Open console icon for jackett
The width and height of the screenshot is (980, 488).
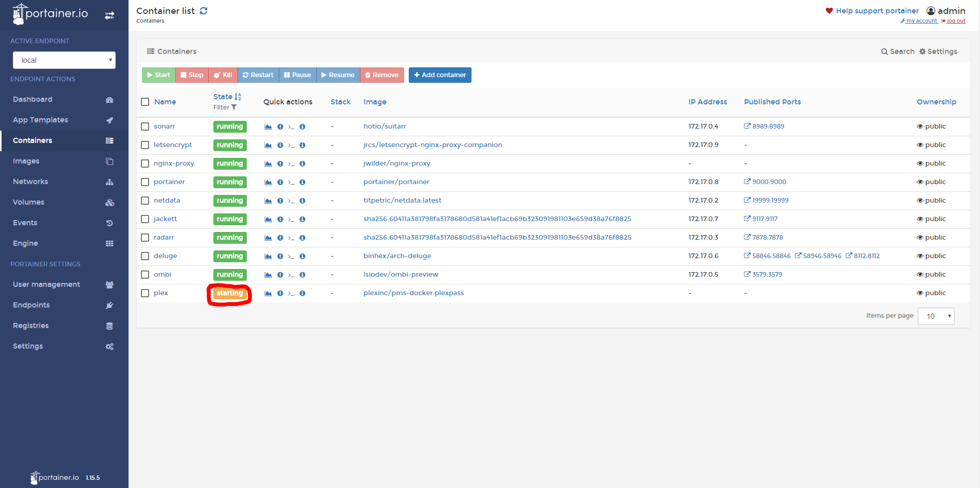(291, 219)
